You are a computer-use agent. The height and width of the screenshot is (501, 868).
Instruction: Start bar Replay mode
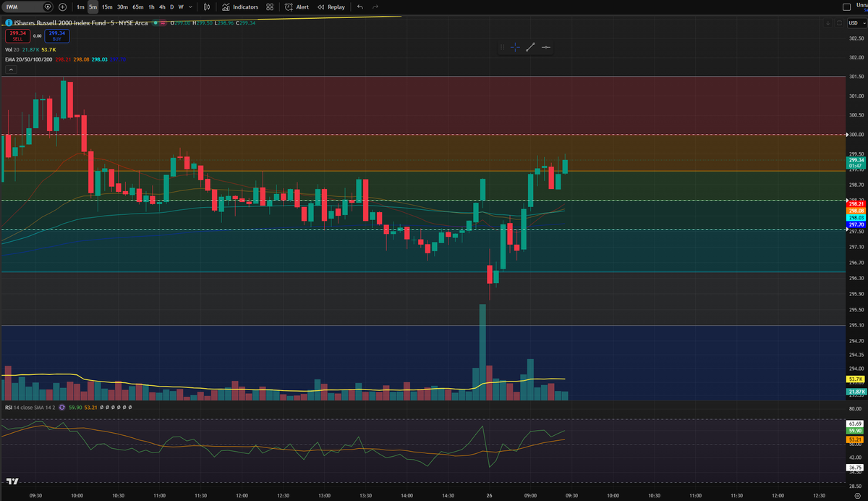(x=331, y=7)
